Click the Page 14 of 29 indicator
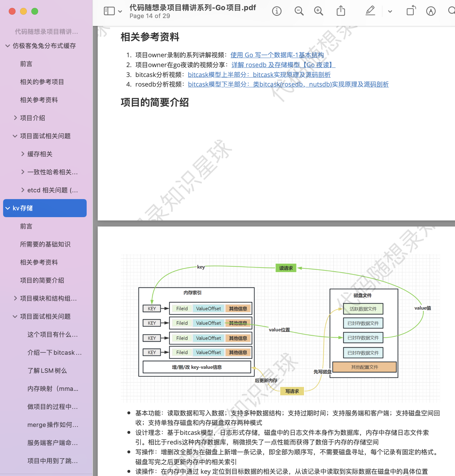Screen dimensions: 455x476 click(x=150, y=16)
